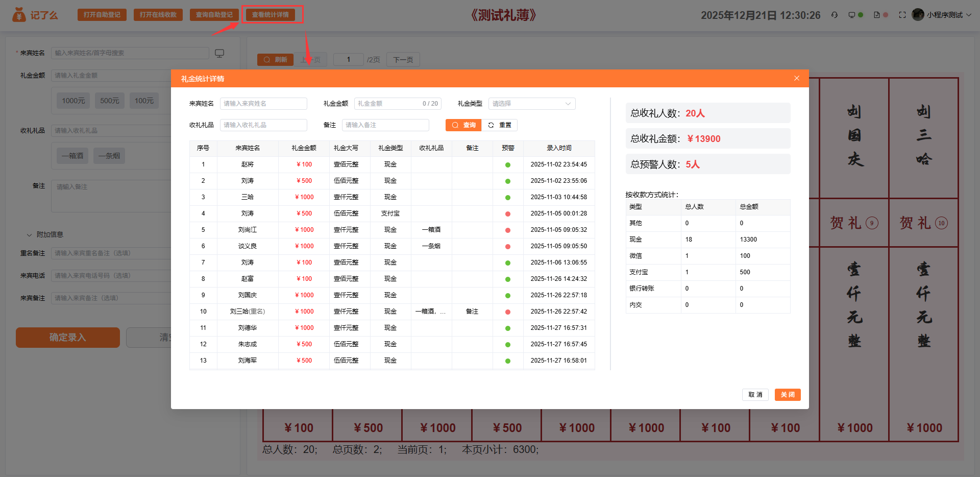Screen dimensions: 980x477
Task: Click the document check icon in header
Action: (x=877, y=15)
